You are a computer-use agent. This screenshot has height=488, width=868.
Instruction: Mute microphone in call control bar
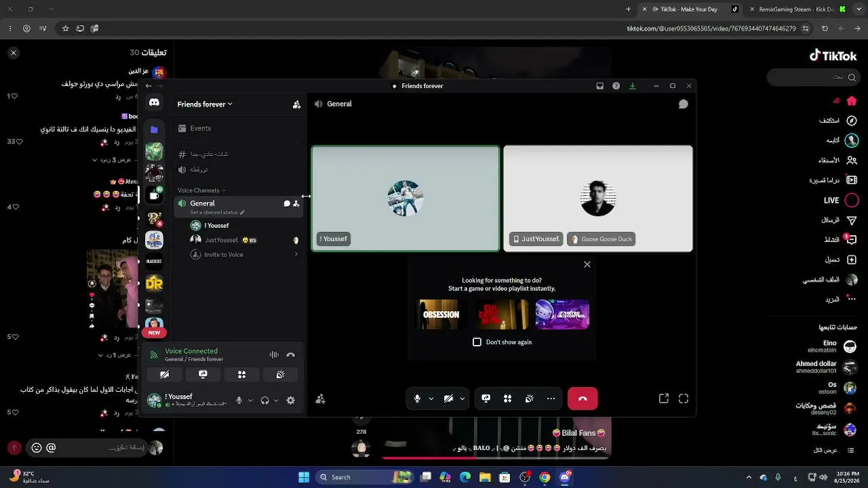[417, 399]
